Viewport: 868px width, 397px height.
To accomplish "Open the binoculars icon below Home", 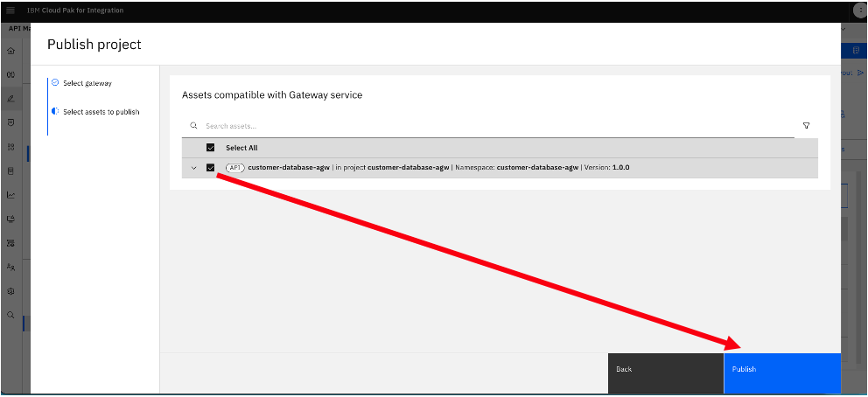I will [10, 74].
